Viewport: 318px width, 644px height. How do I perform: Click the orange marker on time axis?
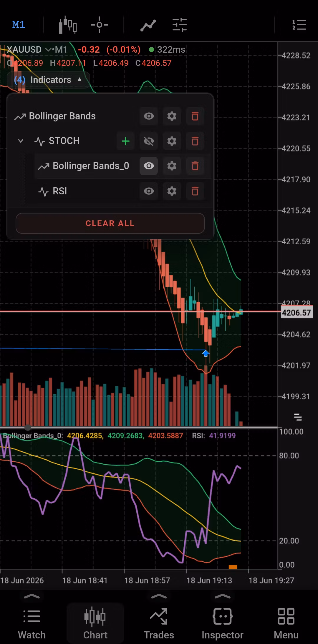(x=233, y=567)
